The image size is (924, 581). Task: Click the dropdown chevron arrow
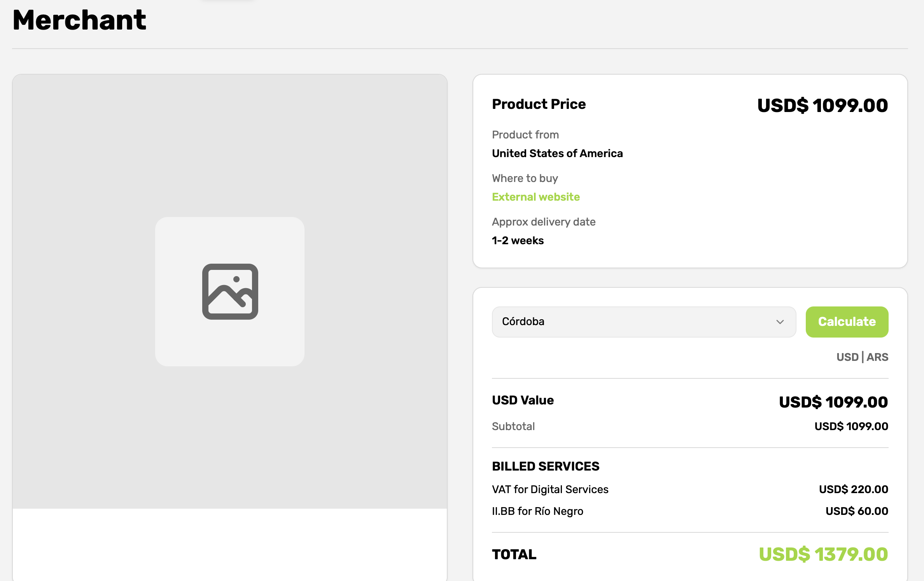[780, 322]
